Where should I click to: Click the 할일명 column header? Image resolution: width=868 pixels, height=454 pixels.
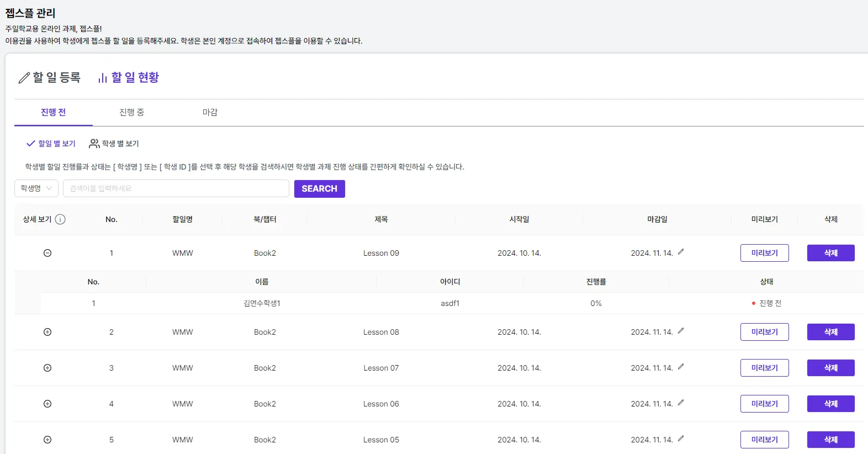click(x=183, y=219)
